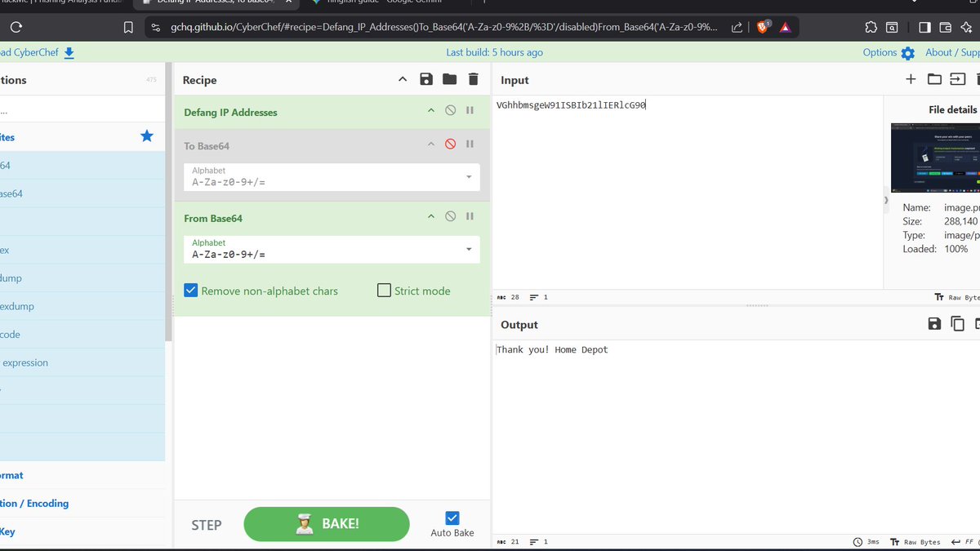Viewport: 980px width, 551px height.
Task: Copy output to clipboard
Action: click(957, 324)
